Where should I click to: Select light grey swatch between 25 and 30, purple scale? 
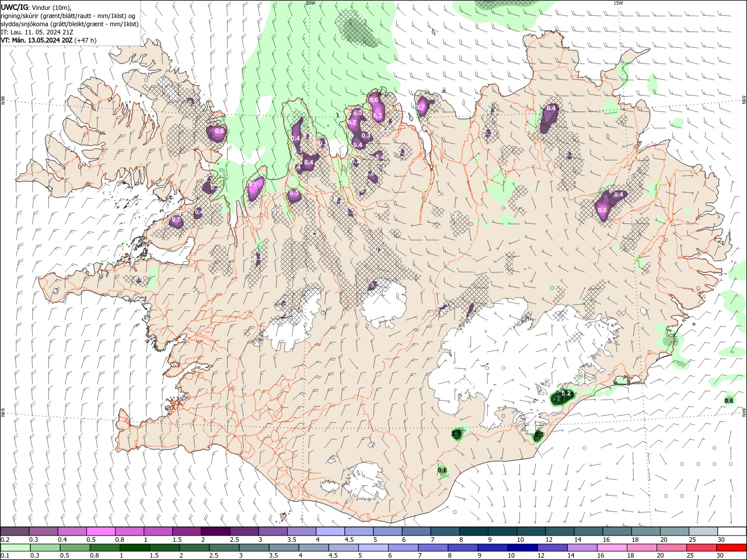point(703,531)
